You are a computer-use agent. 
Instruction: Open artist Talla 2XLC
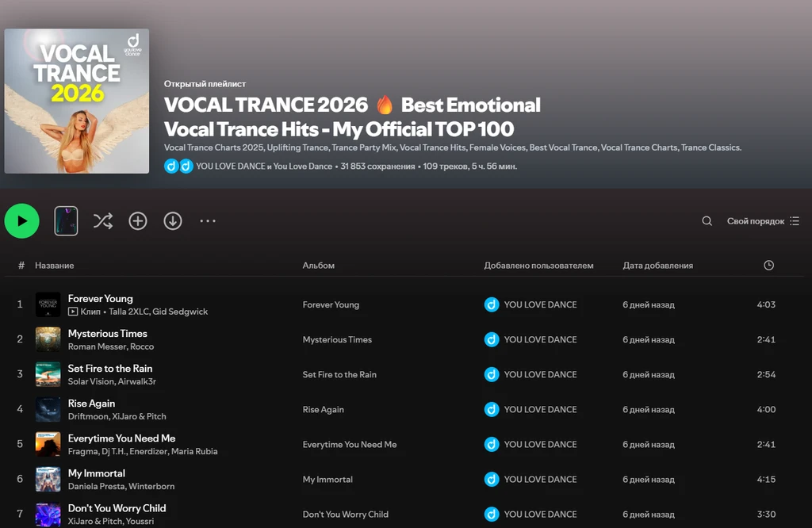tap(128, 312)
